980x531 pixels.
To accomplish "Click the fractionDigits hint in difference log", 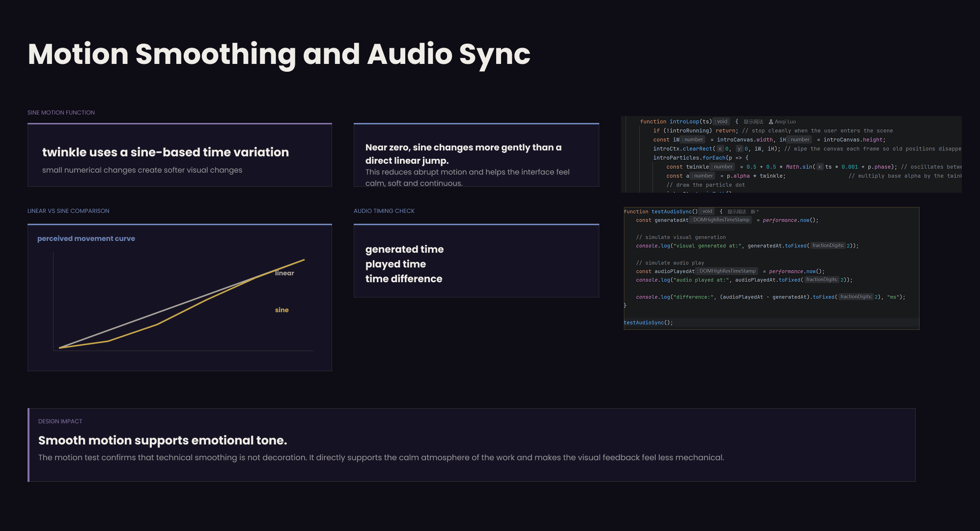I will (856, 297).
